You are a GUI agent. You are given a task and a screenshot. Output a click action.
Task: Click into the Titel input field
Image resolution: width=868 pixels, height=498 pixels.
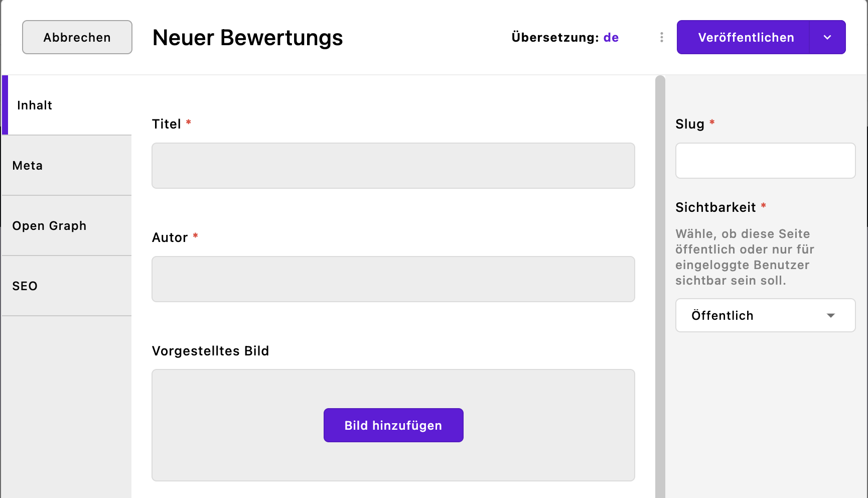(x=393, y=166)
